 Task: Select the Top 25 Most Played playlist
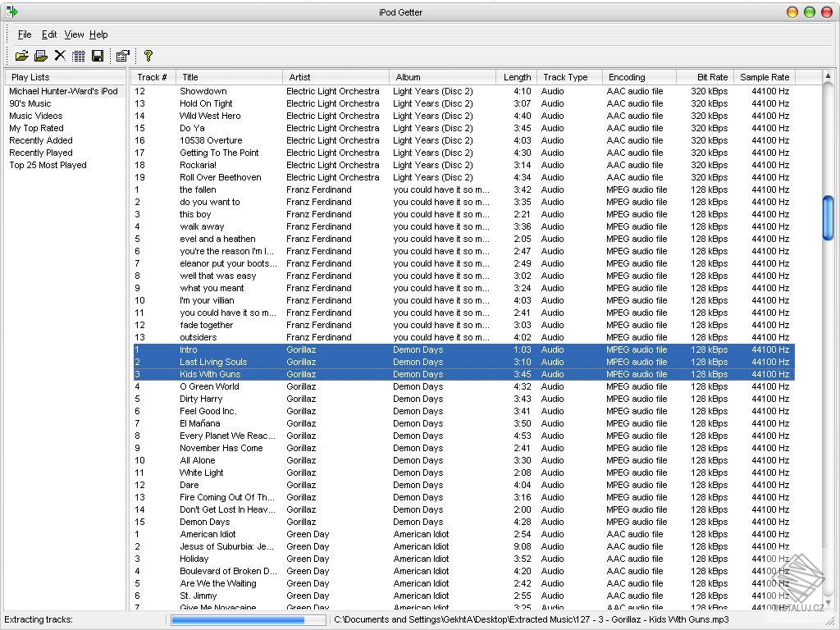(48, 165)
